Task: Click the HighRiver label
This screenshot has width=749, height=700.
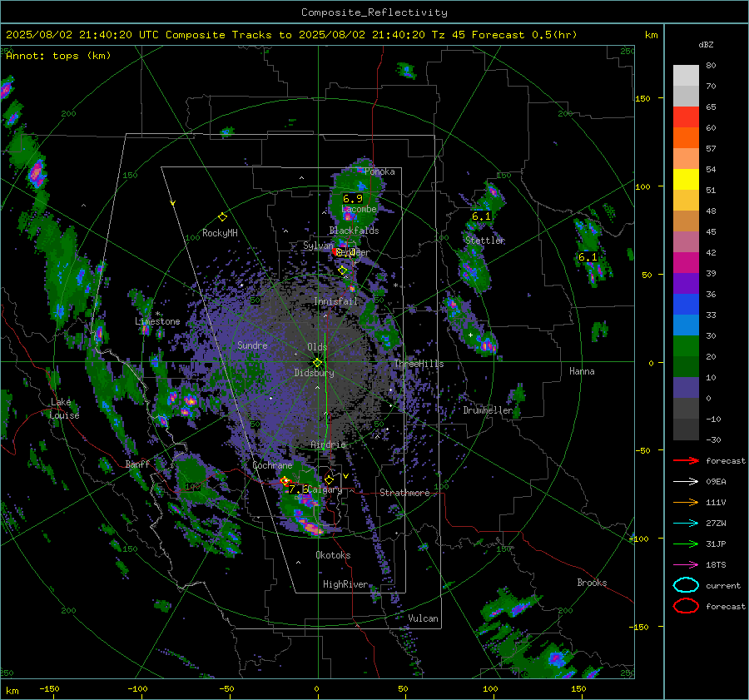Action: [345, 584]
